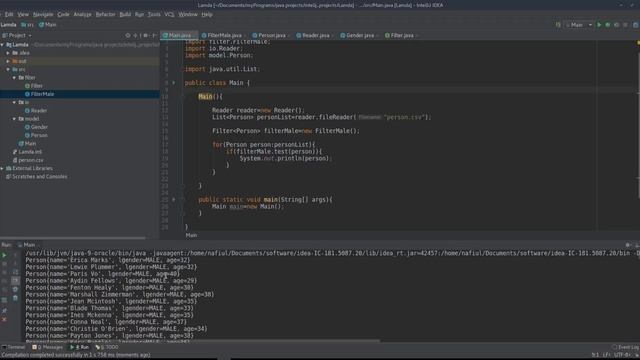The height and width of the screenshot is (360, 640).
Task: Click the pin tab icon in Run panel
Action: (4, 311)
